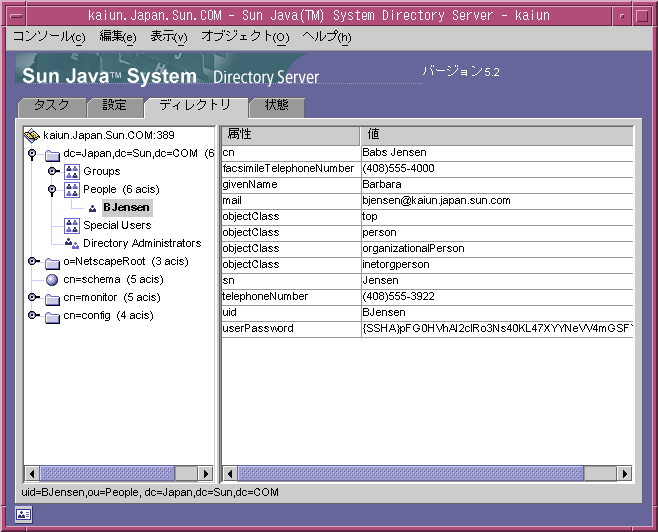The width and height of the screenshot is (658, 532).
Task: Click the 属性 column header
Action: pyautogui.click(x=290, y=135)
